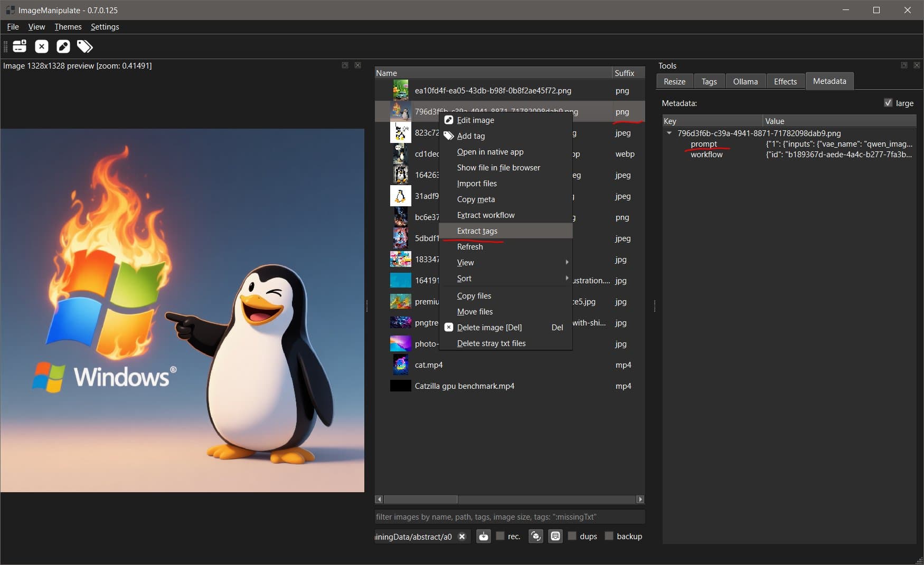Select the 31adf9 penguin thumbnail

click(x=400, y=196)
